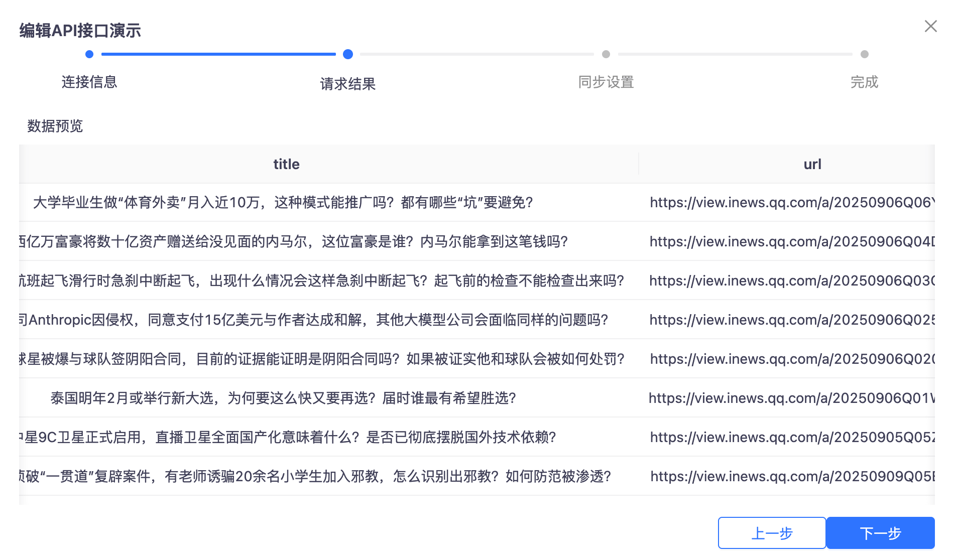Open the URL ending in 20250909Q05
Image resolution: width=955 pixels, height=560 pixels.
[792, 476]
